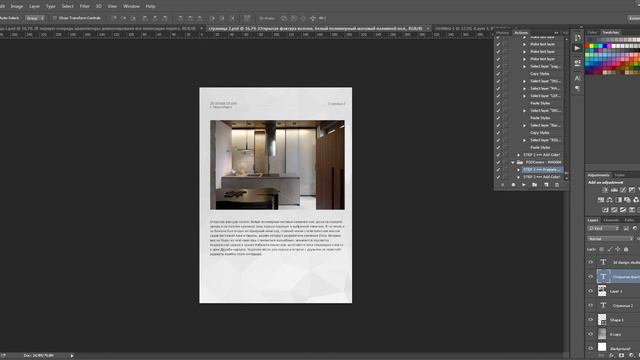This screenshot has width=640, height=360.
Task: Toggle Show Transform Controls checkbox
Action: [x=55, y=18]
